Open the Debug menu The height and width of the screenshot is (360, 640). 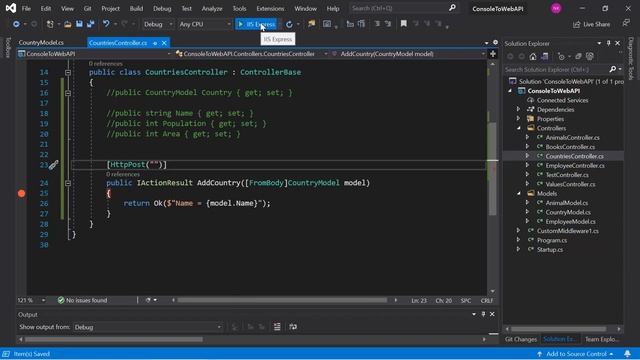click(162, 9)
